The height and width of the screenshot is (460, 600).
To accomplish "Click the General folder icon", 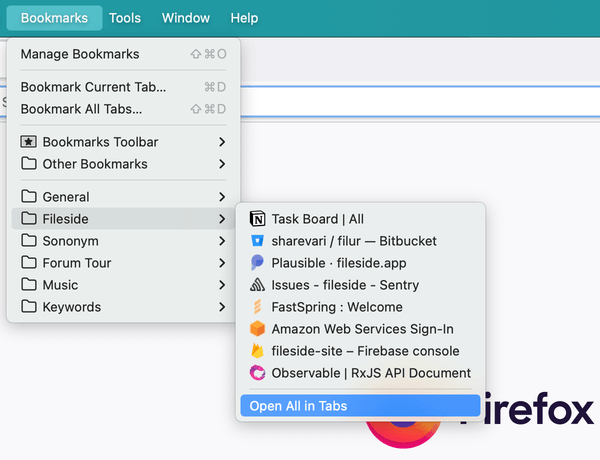I will point(29,196).
